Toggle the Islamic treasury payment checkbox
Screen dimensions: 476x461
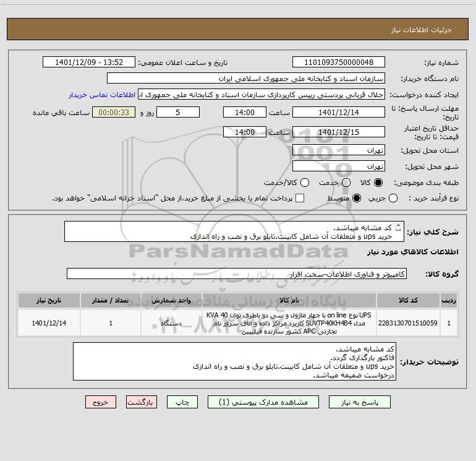pyautogui.click(x=300, y=198)
